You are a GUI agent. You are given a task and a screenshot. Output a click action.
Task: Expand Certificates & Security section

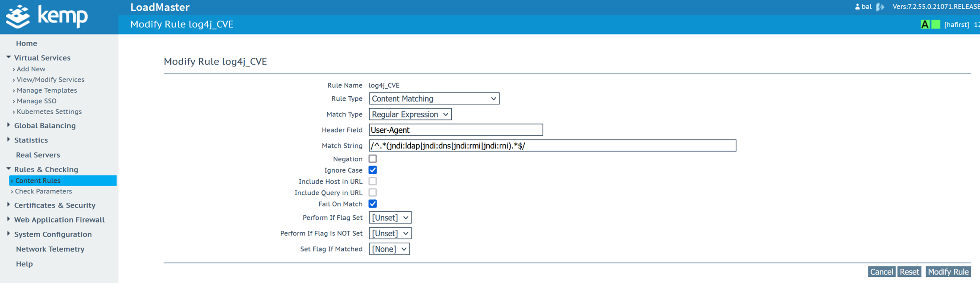click(x=54, y=205)
